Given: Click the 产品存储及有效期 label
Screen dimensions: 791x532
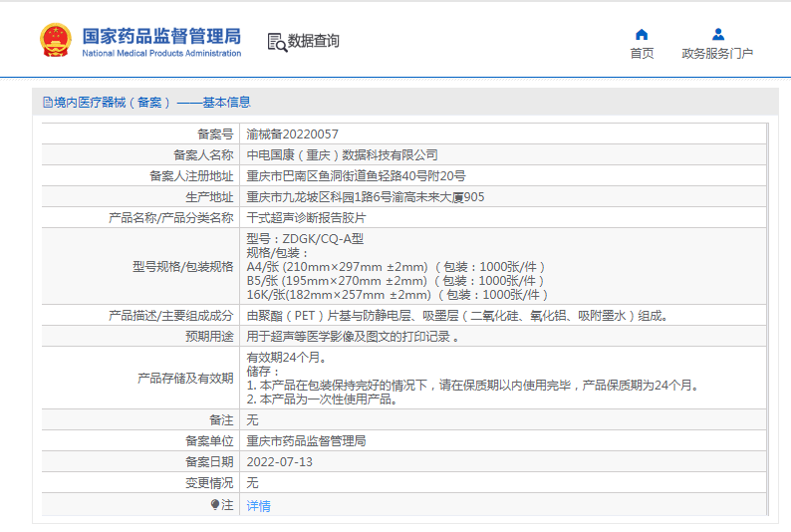Looking at the screenshot, I should tap(185, 379).
